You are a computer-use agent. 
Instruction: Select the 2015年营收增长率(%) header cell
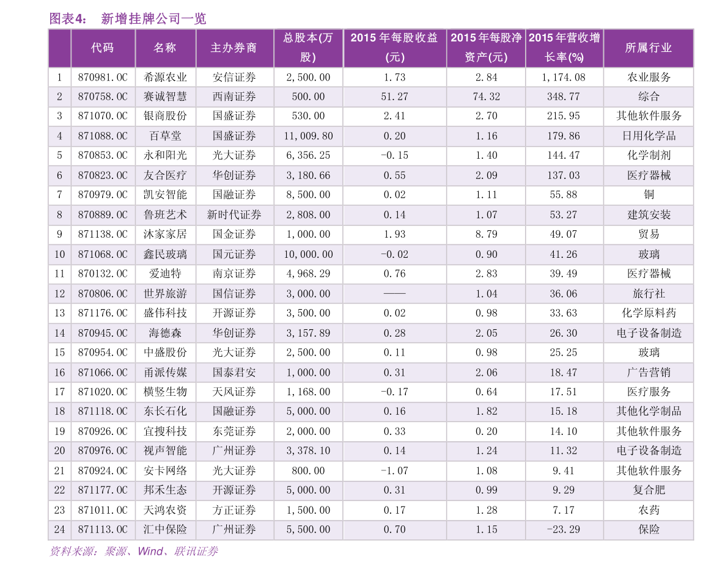[x=564, y=48]
